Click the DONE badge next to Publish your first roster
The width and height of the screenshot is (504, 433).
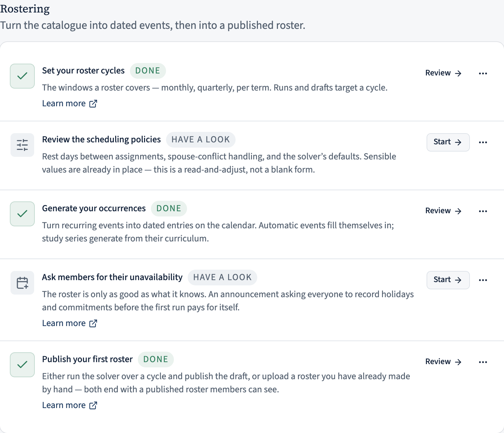[x=156, y=359]
